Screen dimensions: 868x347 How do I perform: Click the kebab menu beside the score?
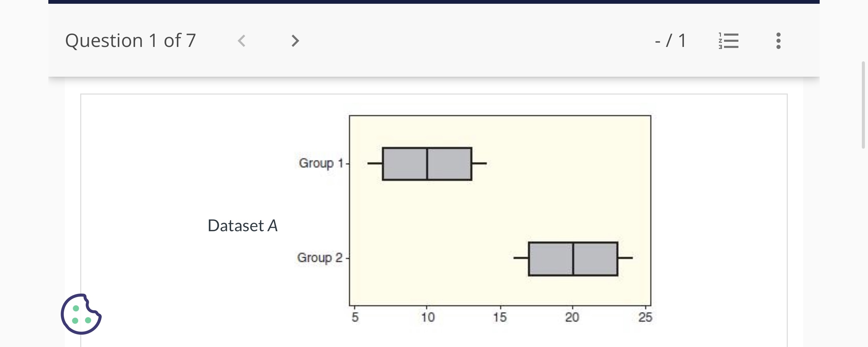777,40
